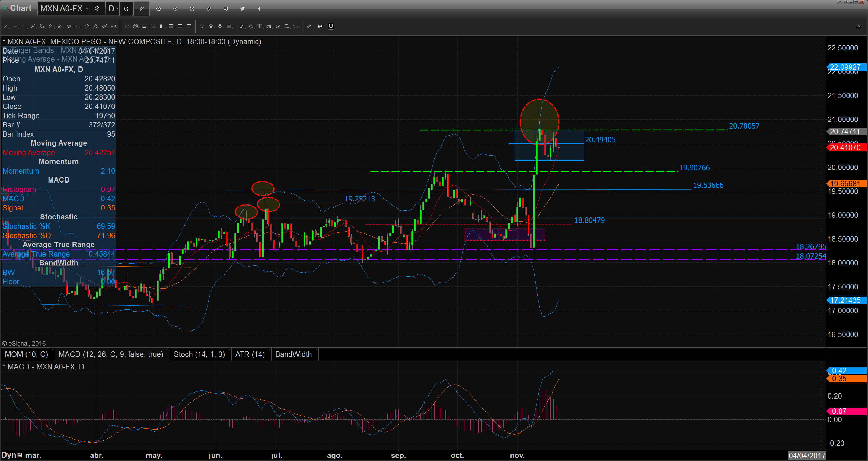Click the 20.74711 cursor price label
The image size is (868, 461).
click(846, 132)
